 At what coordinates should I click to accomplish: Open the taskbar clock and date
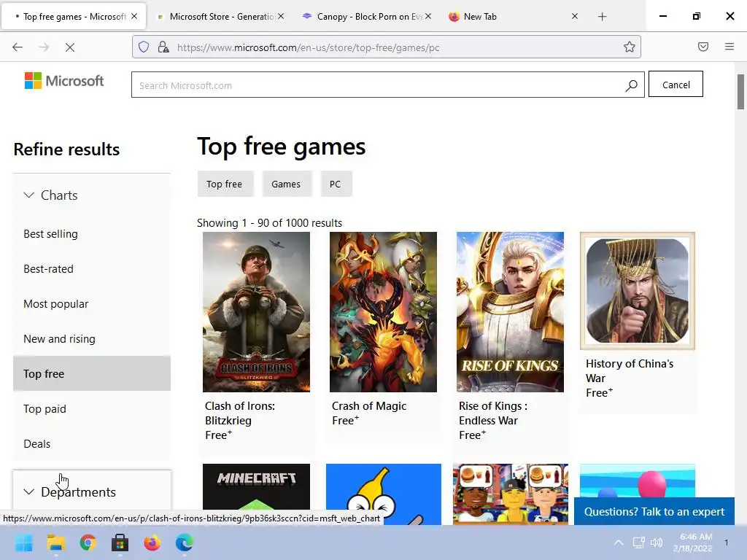click(x=693, y=542)
